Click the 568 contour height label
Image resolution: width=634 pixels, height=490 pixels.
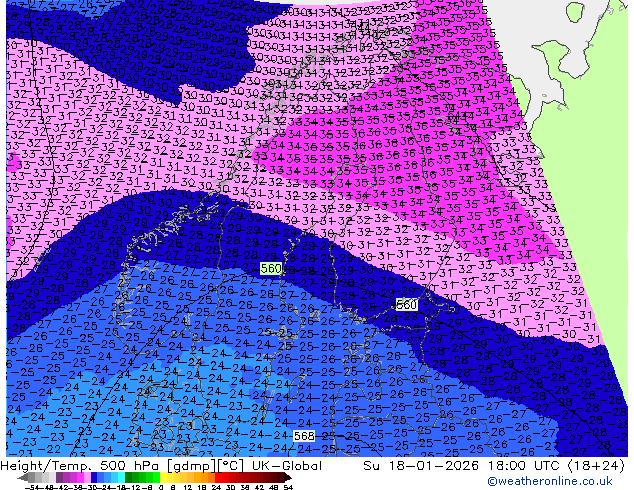(x=304, y=436)
